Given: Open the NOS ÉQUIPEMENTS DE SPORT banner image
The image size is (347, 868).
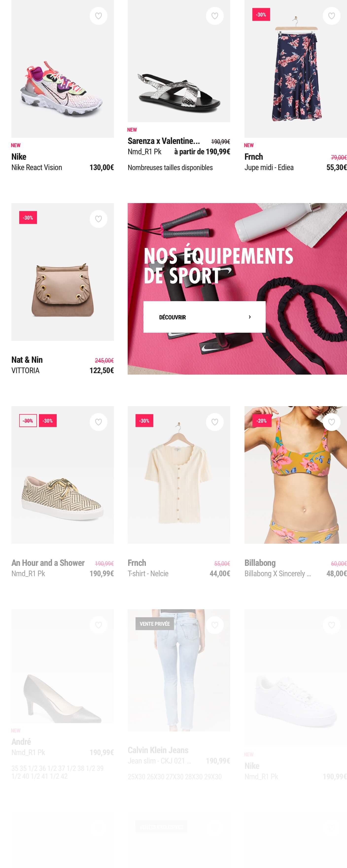Looking at the screenshot, I should [237, 289].
